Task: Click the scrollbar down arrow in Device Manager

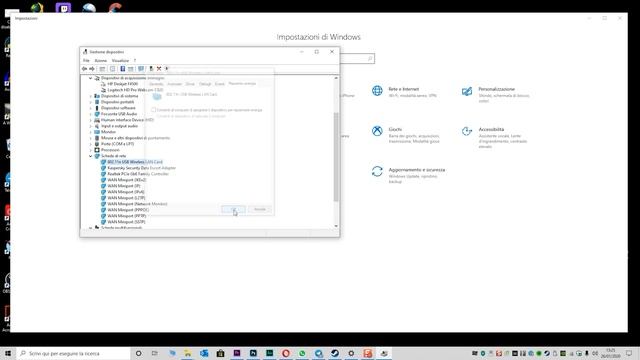Action: click(x=336, y=226)
